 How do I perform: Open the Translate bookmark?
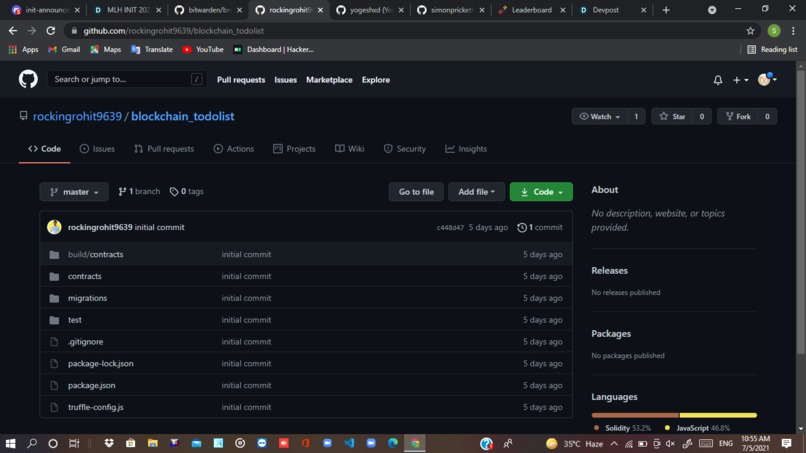tap(152, 49)
